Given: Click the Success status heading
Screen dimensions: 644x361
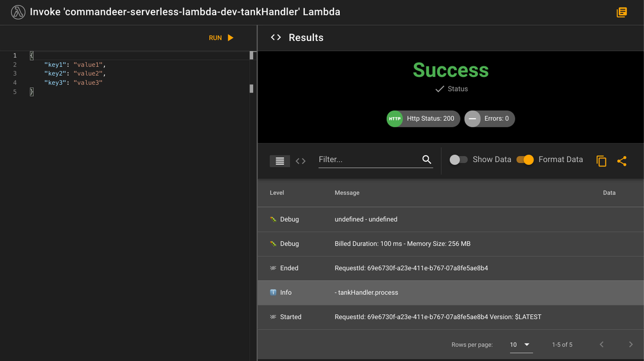Looking at the screenshot, I should coord(451,70).
